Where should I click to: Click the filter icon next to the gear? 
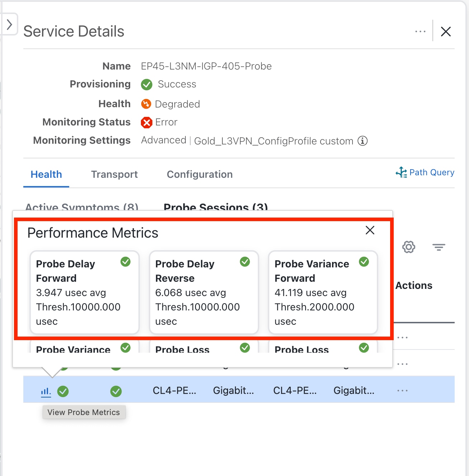[x=439, y=247]
